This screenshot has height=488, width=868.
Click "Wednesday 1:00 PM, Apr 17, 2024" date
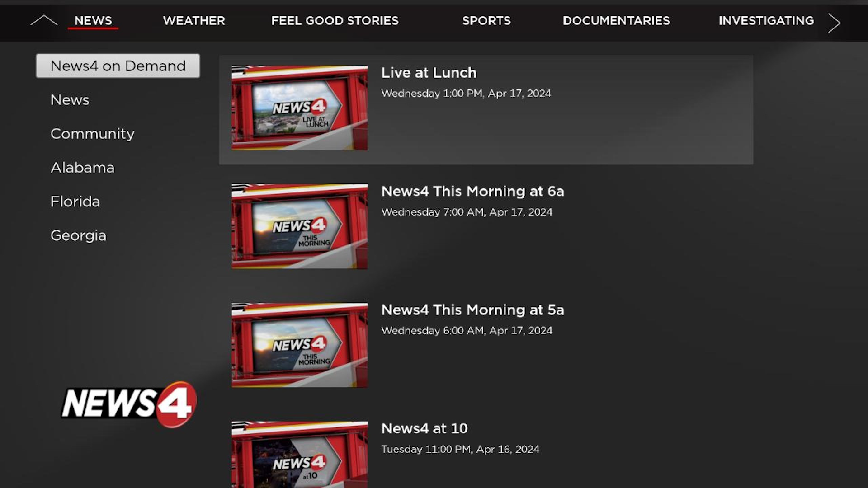point(466,94)
